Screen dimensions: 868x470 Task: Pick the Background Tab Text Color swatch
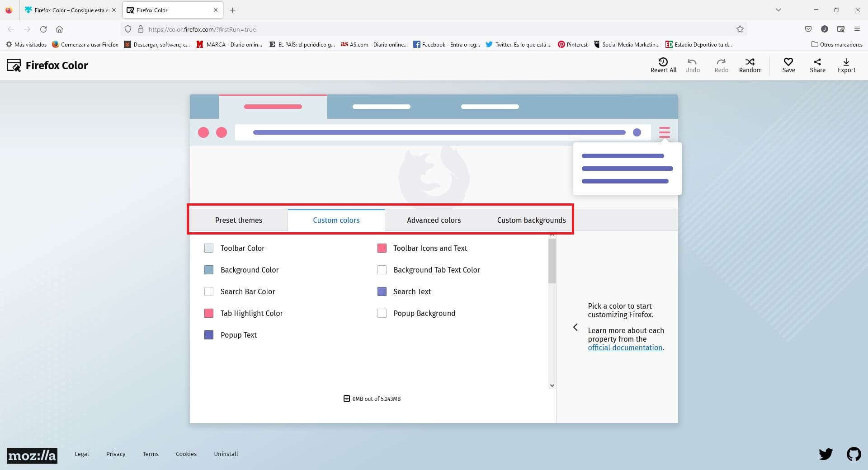[x=382, y=270]
